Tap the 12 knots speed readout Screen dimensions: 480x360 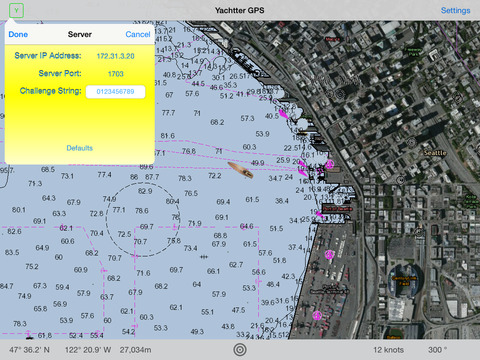pyautogui.click(x=388, y=350)
